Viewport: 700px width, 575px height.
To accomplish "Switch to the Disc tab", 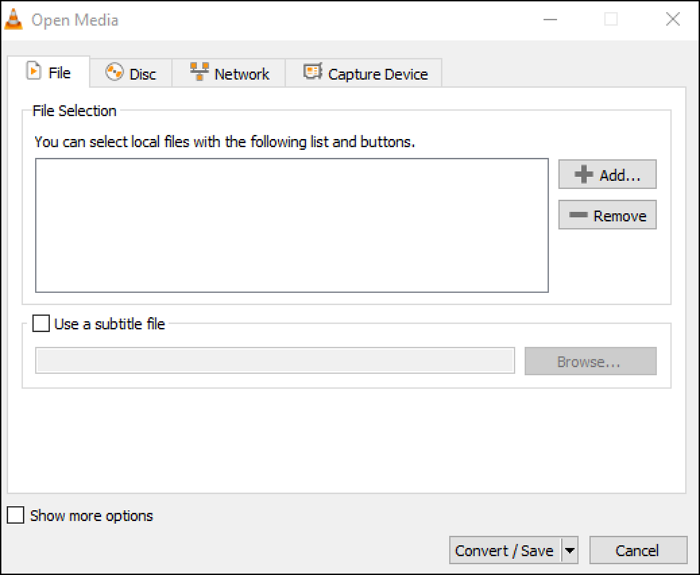I will point(131,73).
